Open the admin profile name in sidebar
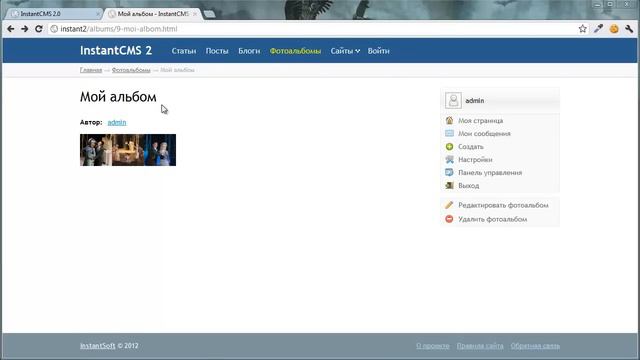This screenshot has height=360, width=640. click(475, 100)
